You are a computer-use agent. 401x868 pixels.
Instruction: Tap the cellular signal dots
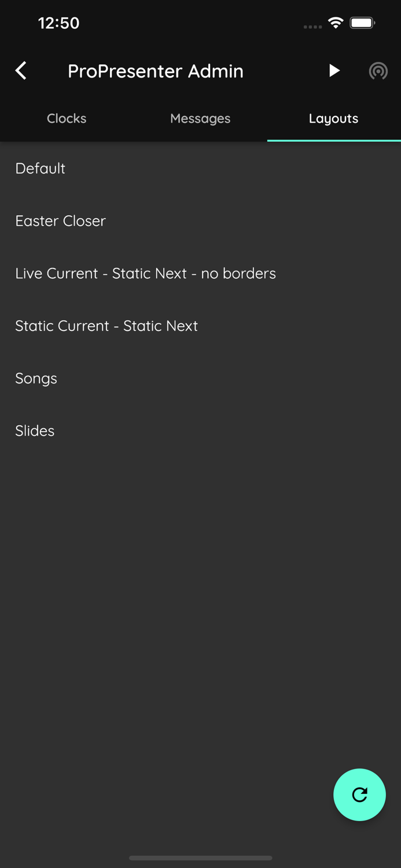[312, 27]
